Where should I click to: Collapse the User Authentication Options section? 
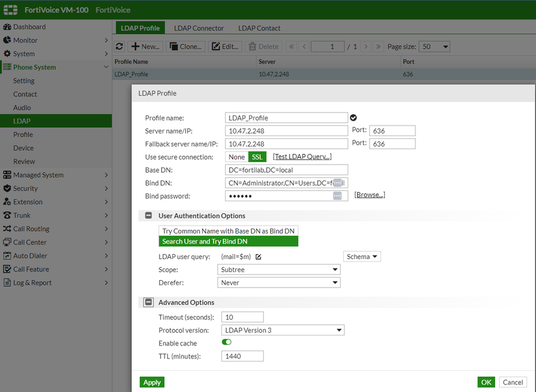(149, 216)
